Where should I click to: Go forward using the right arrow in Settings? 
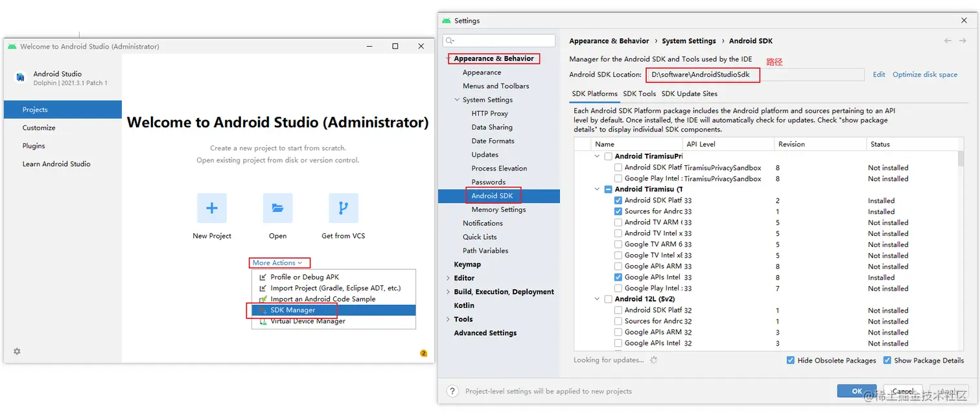(962, 41)
